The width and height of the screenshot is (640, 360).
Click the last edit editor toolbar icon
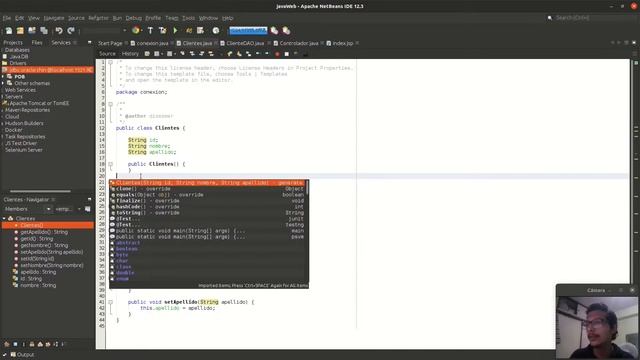click(x=147, y=54)
